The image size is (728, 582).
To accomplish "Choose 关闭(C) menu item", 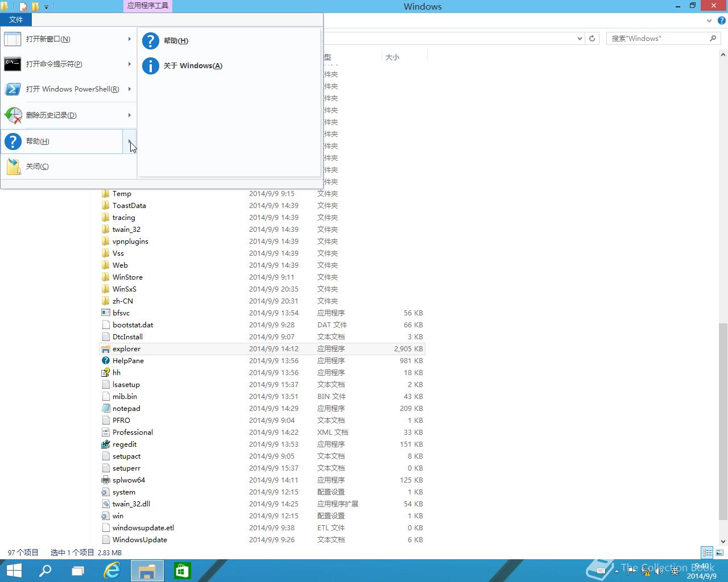I will pyautogui.click(x=69, y=167).
